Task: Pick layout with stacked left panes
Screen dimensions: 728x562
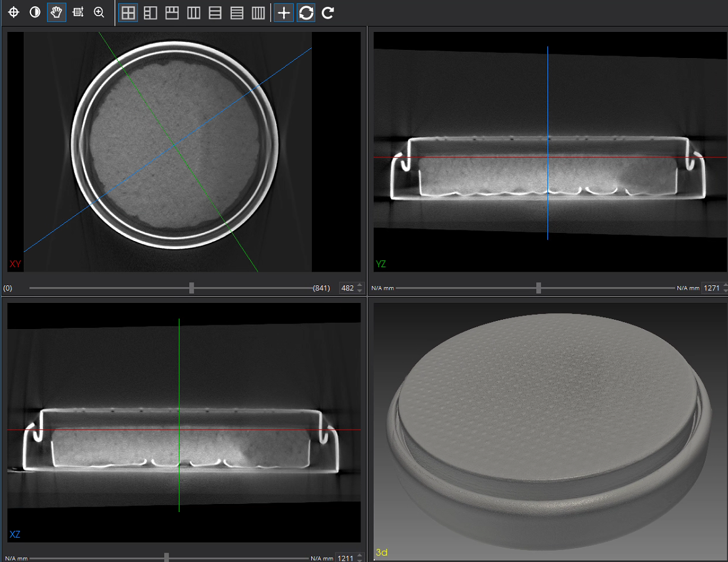Action: click(151, 13)
